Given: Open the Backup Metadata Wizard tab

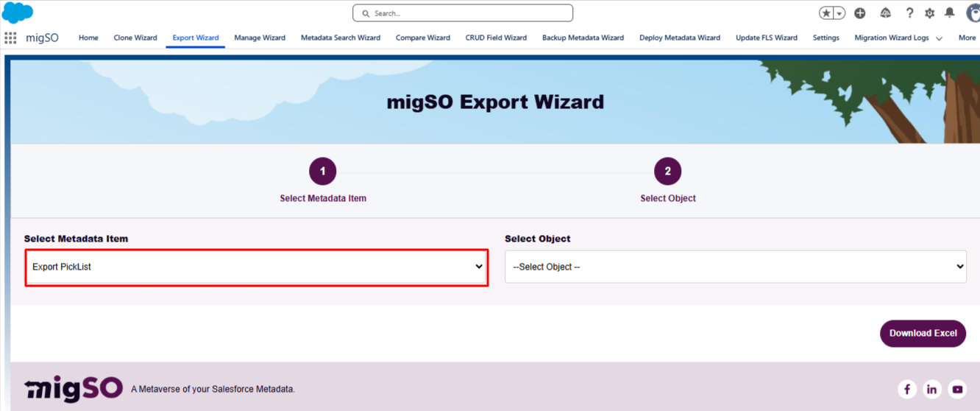Looking at the screenshot, I should coord(583,38).
